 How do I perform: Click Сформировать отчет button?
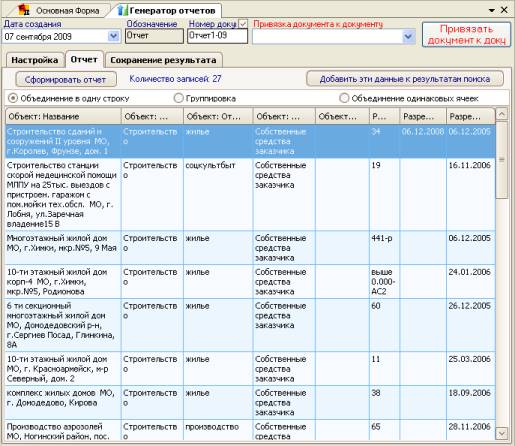pyautogui.click(x=66, y=79)
